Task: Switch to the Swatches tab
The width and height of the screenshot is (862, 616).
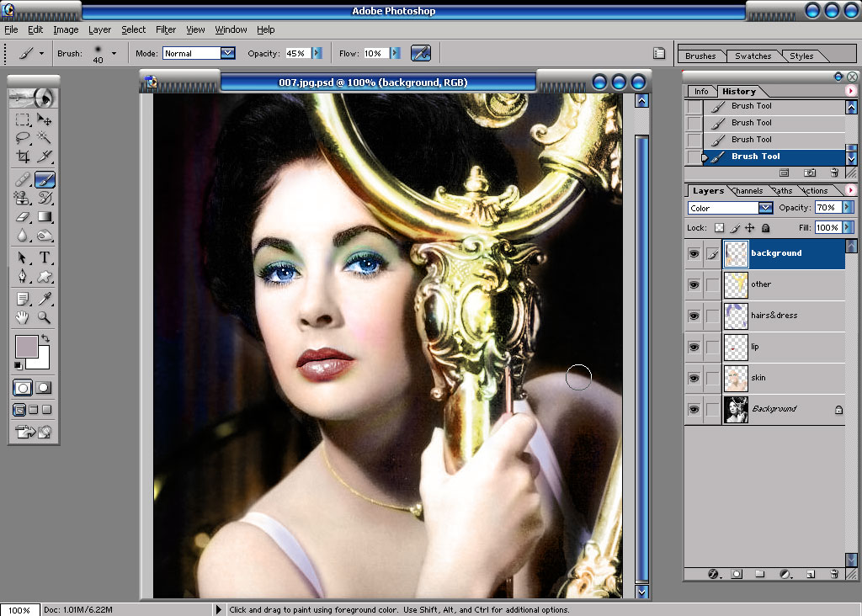Action: [753, 56]
